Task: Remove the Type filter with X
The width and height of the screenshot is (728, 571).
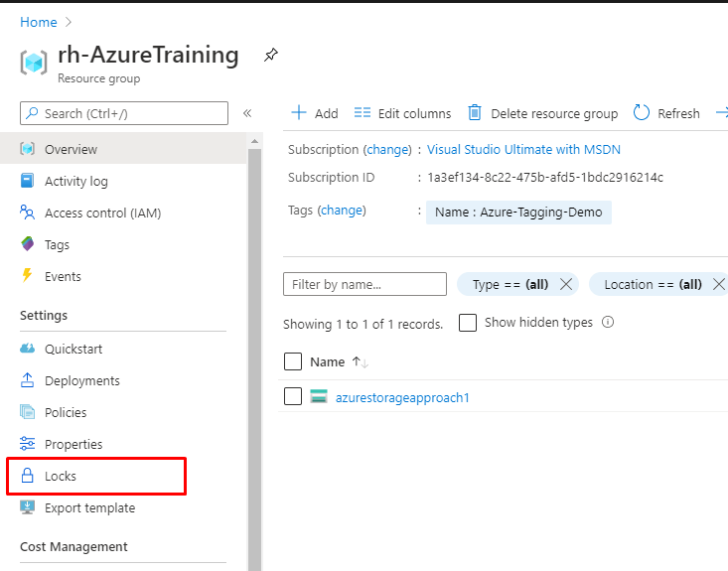Action: 566,284
